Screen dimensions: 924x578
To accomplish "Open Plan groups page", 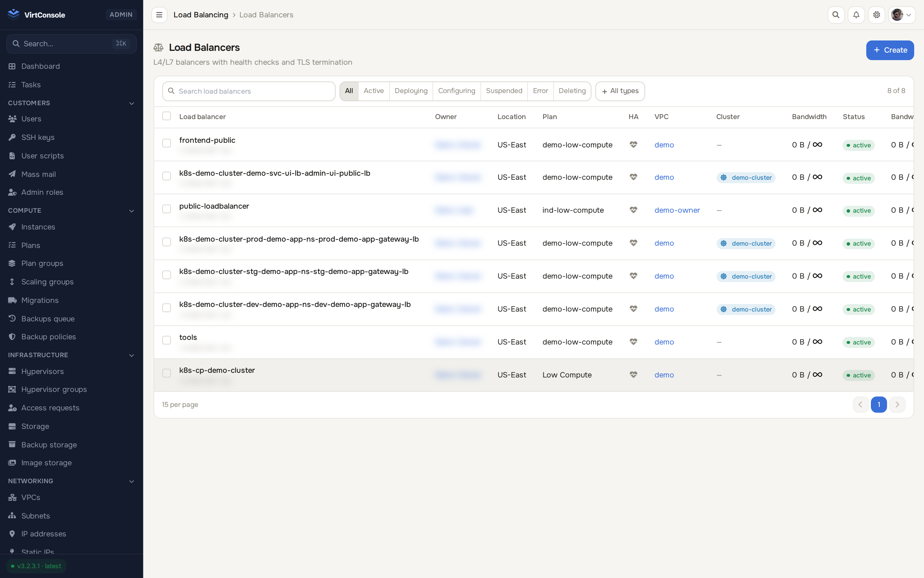I will click(71, 263).
